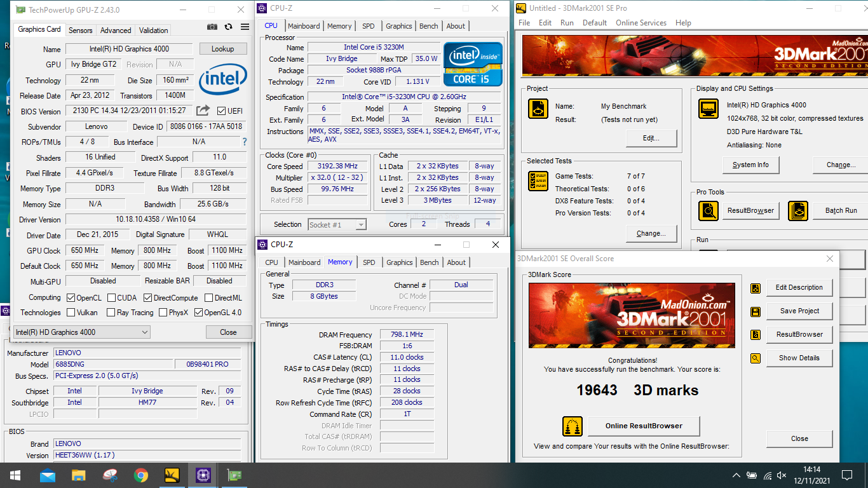Image resolution: width=868 pixels, height=488 pixels.
Task: Open Socket #1 selection dropdown in CPU-Z
Action: 337,224
